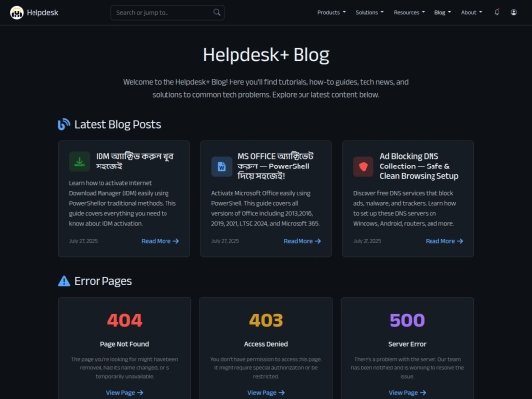Click the blue MS Office document icon
Viewport: 532px width, 399px height.
[222, 166]
